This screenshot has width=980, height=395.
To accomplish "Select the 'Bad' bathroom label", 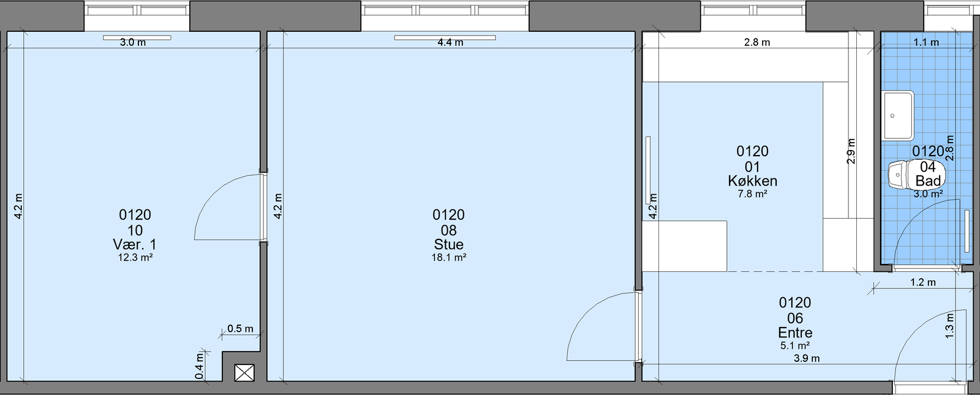I will click(x=928, y=181).
